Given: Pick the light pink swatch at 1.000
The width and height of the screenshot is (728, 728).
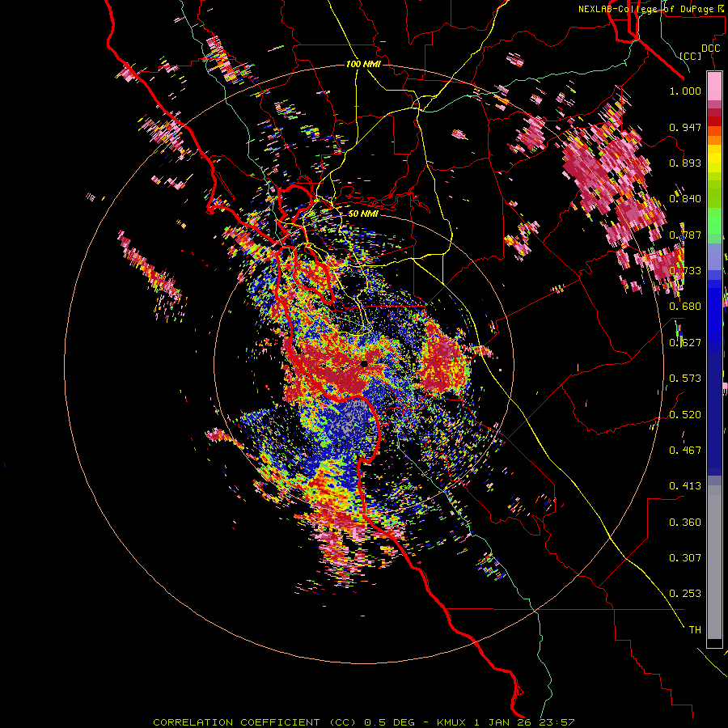Looking at the screenshot, I should click(x=714, y=87).
